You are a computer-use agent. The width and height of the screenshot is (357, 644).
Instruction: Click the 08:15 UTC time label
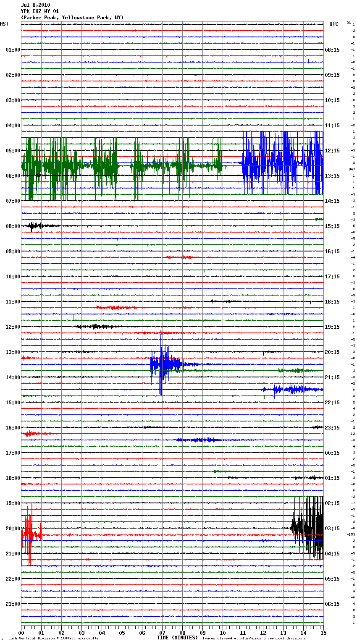[332, 50]
